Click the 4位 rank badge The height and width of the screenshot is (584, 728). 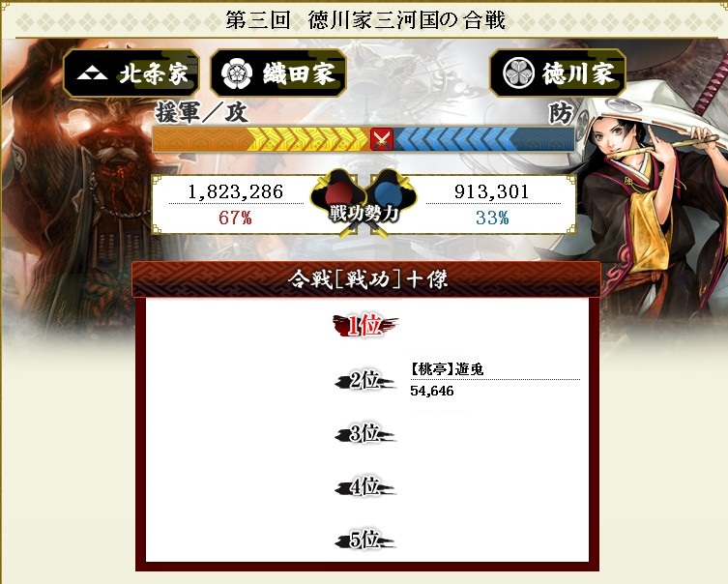(x=364, y=487)
